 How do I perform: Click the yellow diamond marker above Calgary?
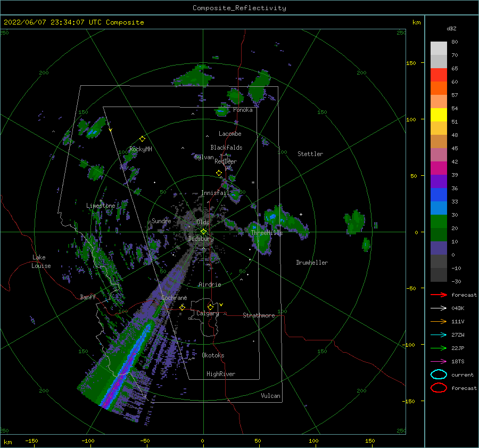point(210,307)
